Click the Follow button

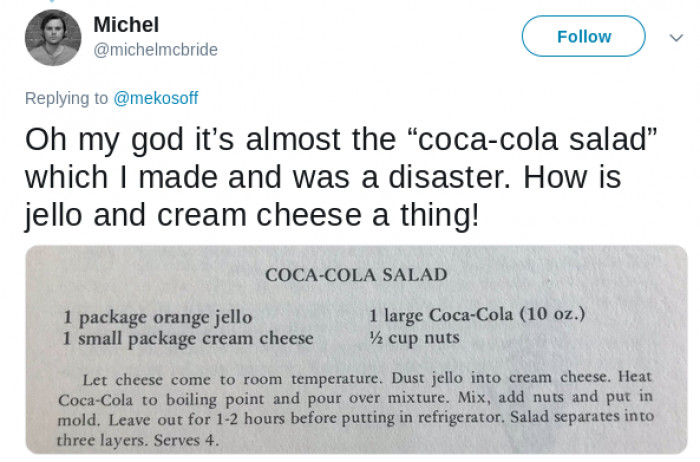(583, 37)
